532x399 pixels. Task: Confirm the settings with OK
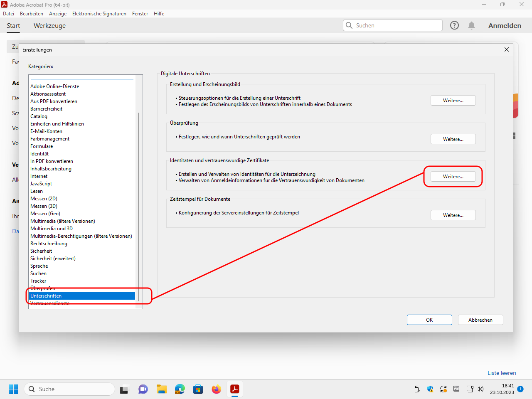pos(429,320)
